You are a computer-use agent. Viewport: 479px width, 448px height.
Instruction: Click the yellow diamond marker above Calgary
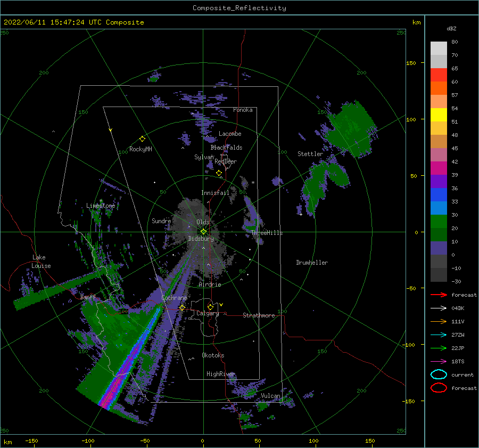pyautogui.click(x=210, y=307)
